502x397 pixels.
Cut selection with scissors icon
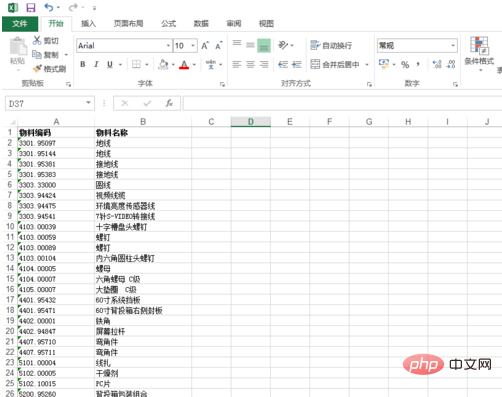click(x=37, y=40)
